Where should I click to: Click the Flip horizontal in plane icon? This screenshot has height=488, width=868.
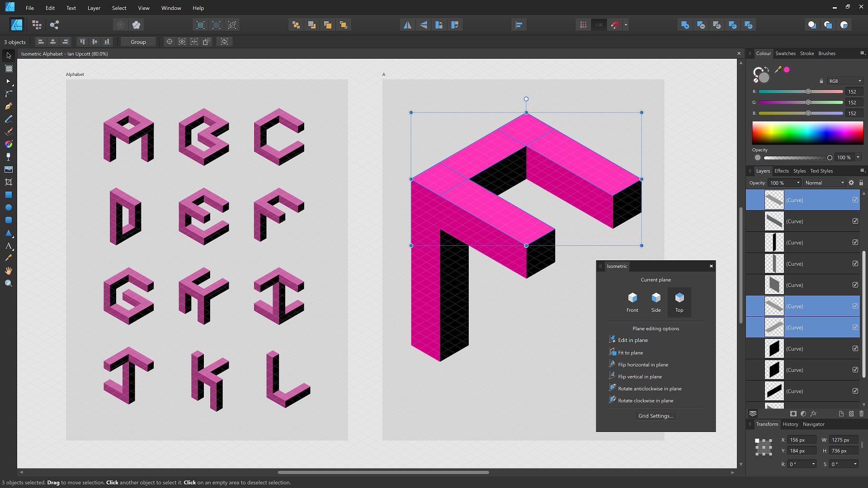(612, 363)
